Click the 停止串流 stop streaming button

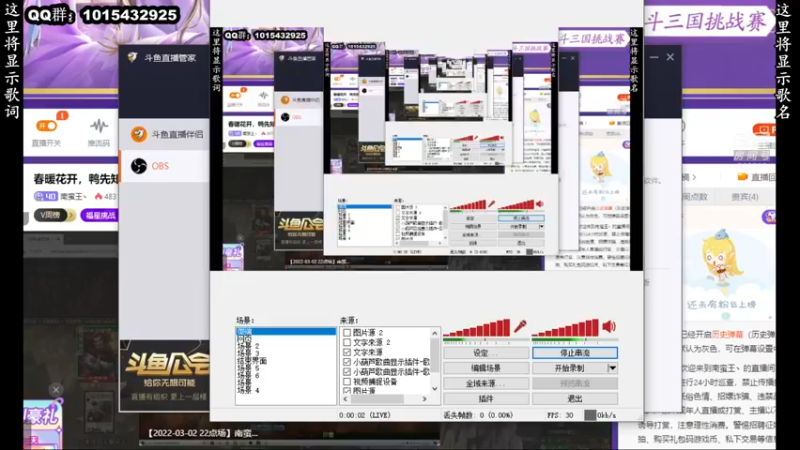tap(574, 353)
